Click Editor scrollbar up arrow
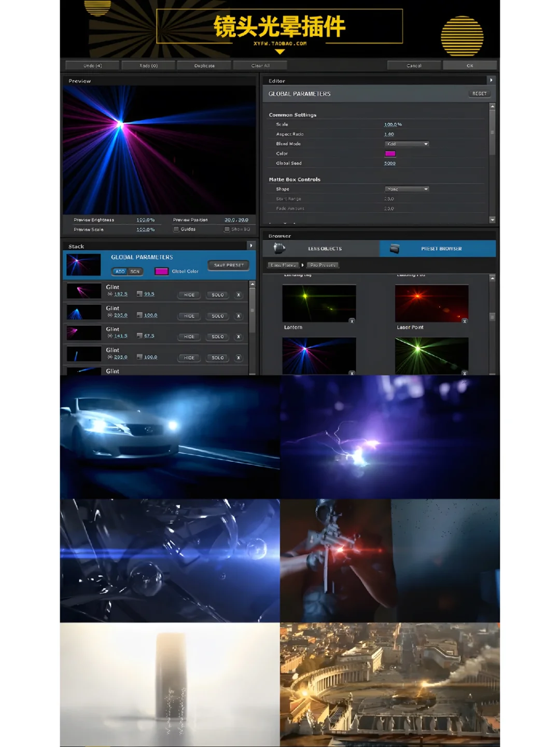 coord(492,106)
